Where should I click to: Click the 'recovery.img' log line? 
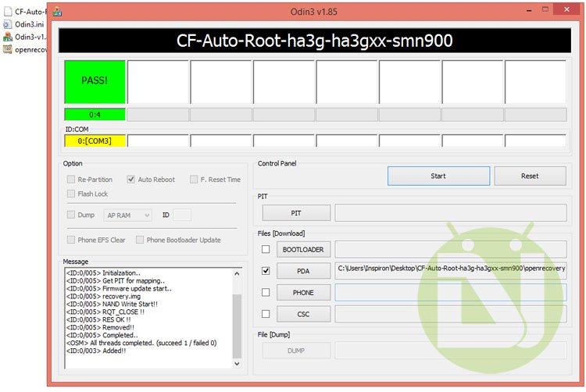click(103, 296)
